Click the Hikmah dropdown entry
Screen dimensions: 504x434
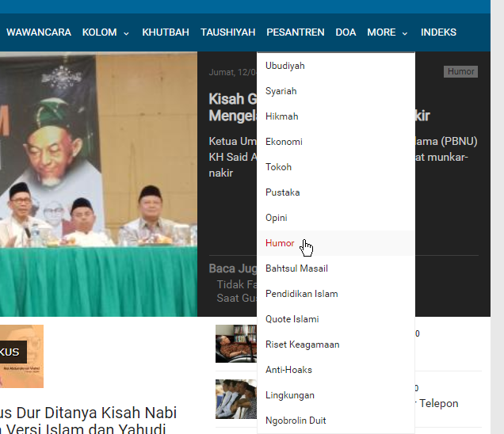pyautogui.click(x=282, y=116)
